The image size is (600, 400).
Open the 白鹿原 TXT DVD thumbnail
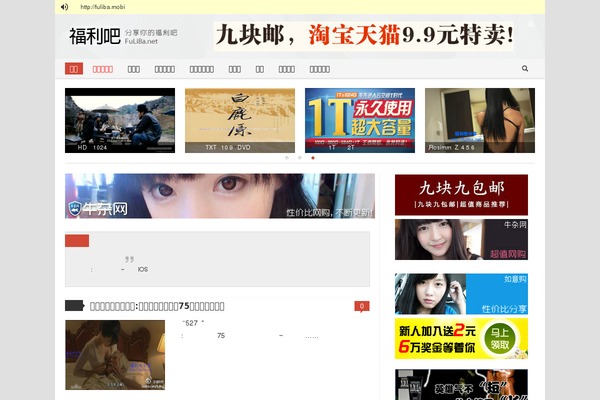(x=240, y=121)
